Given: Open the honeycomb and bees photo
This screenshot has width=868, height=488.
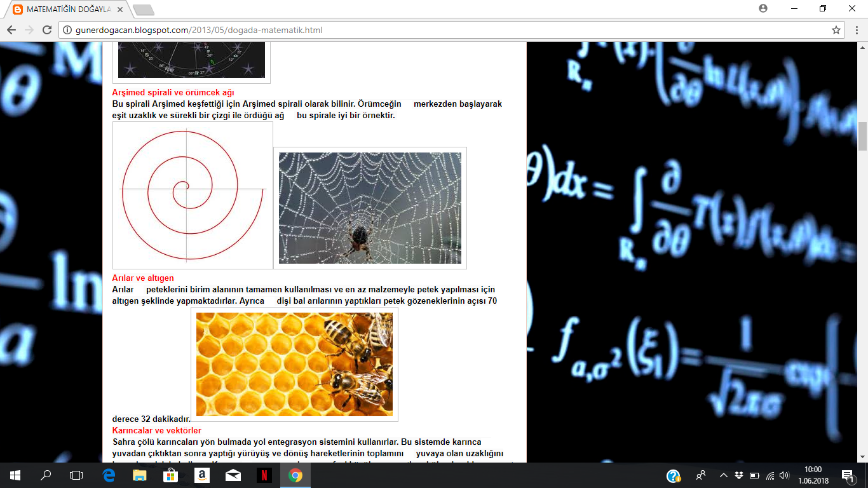Looking at the screenshot, I should (294, 364).
